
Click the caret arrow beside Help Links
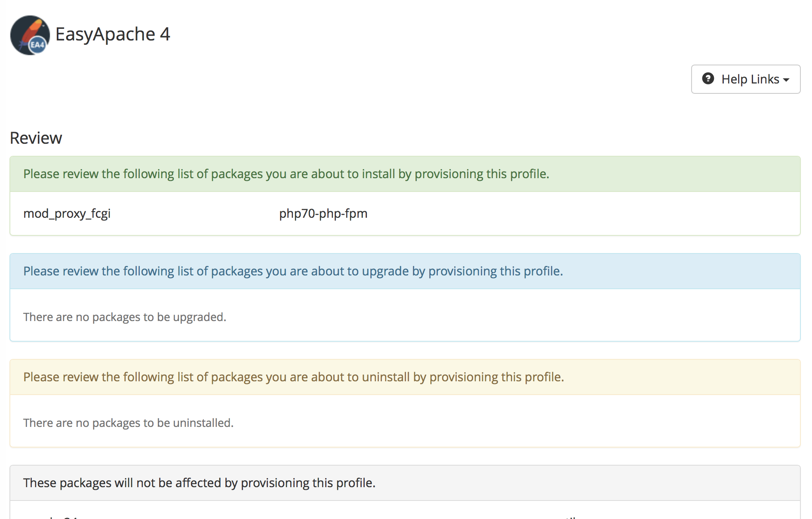[x=786, y=80]
